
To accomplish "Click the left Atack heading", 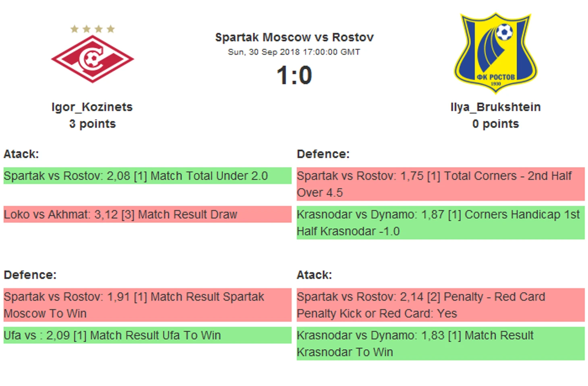I will 21,154.
